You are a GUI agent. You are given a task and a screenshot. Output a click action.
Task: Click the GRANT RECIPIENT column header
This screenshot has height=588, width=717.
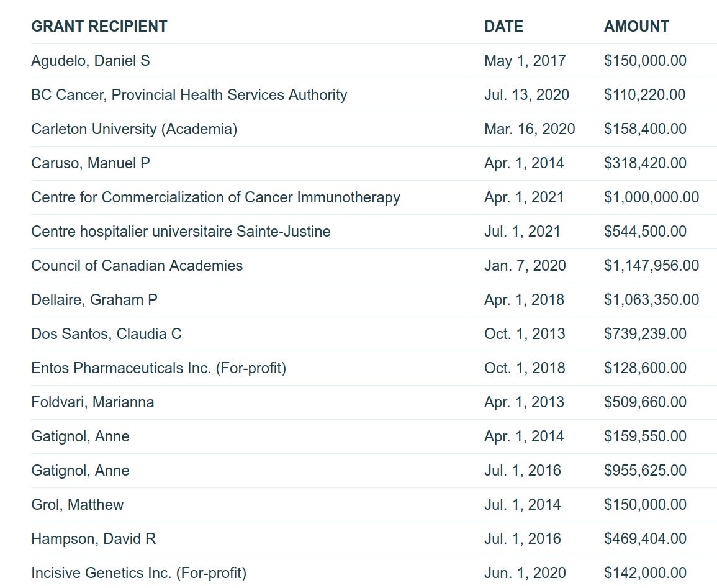(x=99, y=27)
